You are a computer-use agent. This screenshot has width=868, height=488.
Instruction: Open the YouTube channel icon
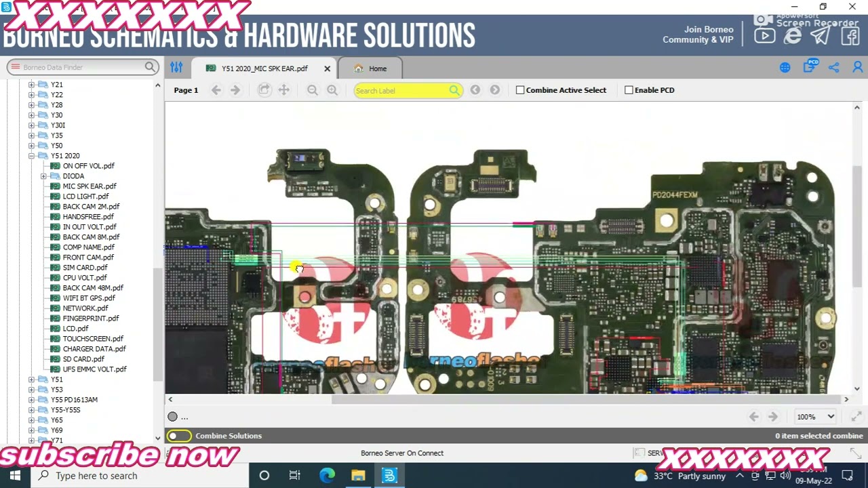[x=764, y=36]
